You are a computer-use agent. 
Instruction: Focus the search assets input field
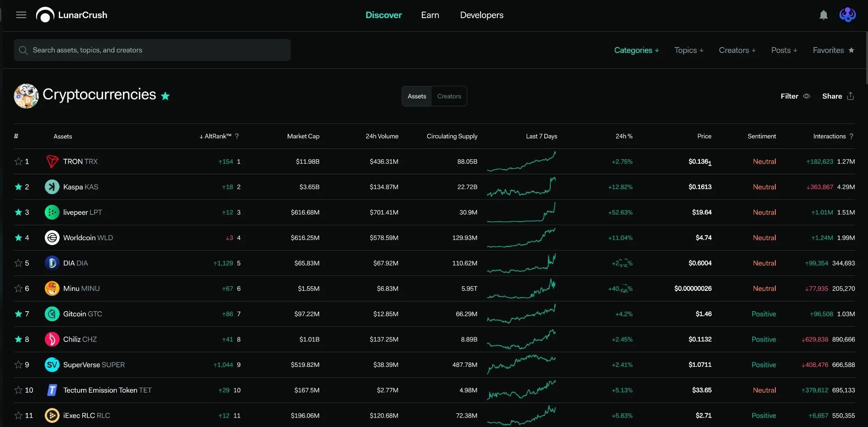click(x=152, y=50)
